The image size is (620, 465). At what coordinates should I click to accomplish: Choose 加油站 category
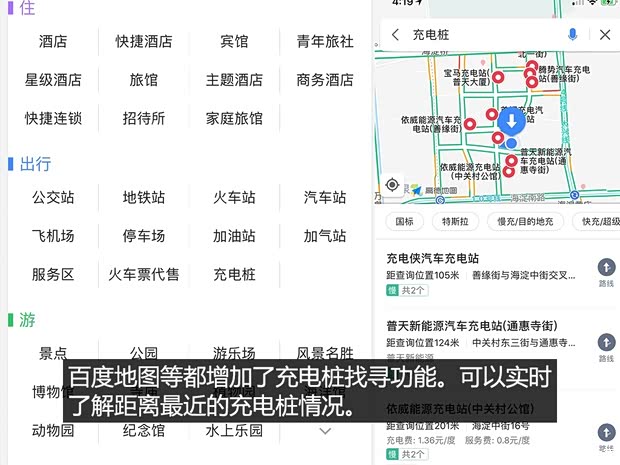pyautogui.click(x=234, y=236)
